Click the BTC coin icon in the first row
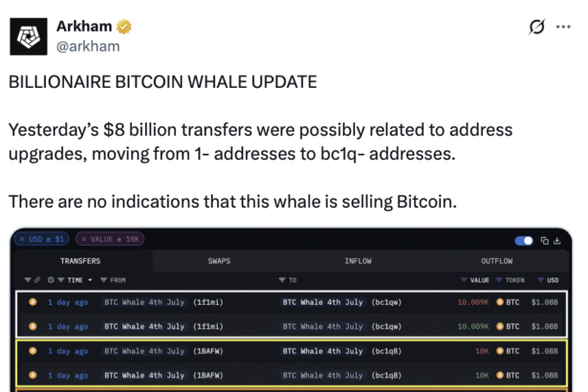This screenshot has height=392, width=588. (499, 301)
